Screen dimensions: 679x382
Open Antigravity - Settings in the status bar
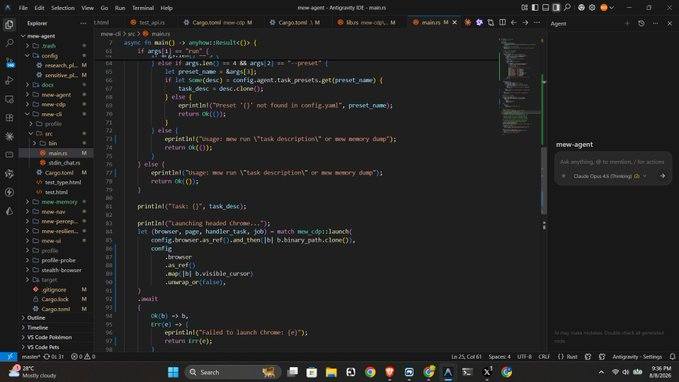coord(637,357)
